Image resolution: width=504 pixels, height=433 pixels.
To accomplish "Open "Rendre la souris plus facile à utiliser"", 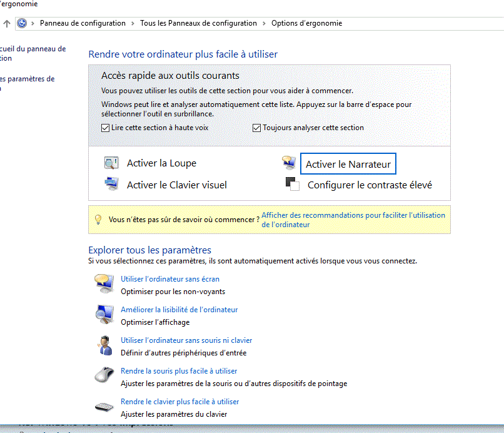I will [179, 371].
